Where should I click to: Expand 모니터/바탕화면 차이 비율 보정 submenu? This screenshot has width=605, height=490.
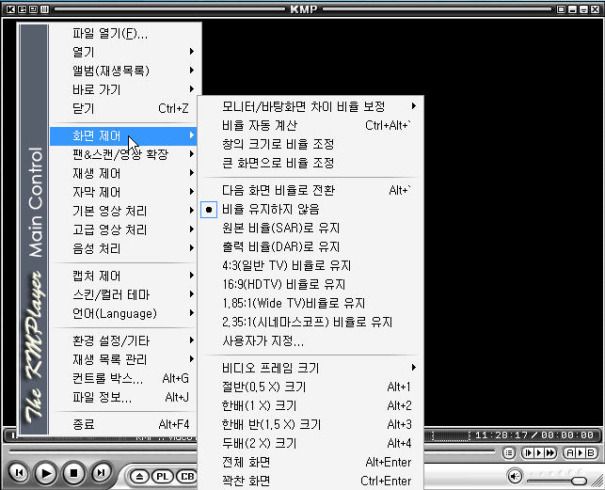click(311, 106)
